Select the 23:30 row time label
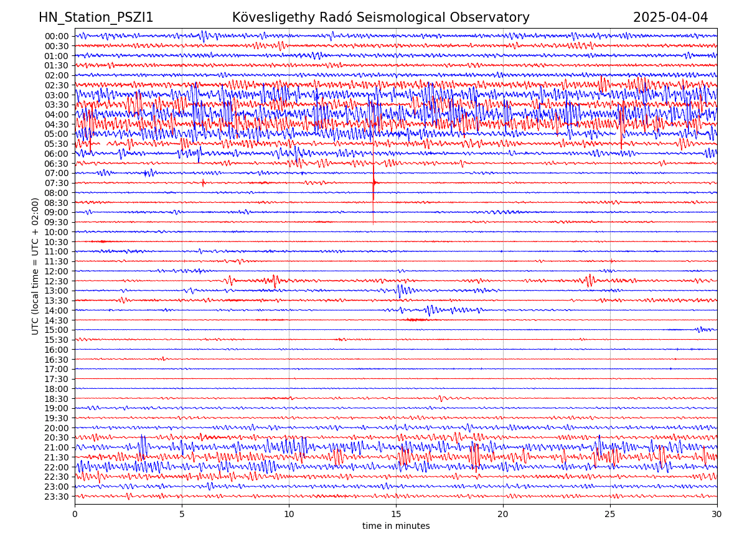The height and width of the screenshot is (560, 747). click(57, 497)
